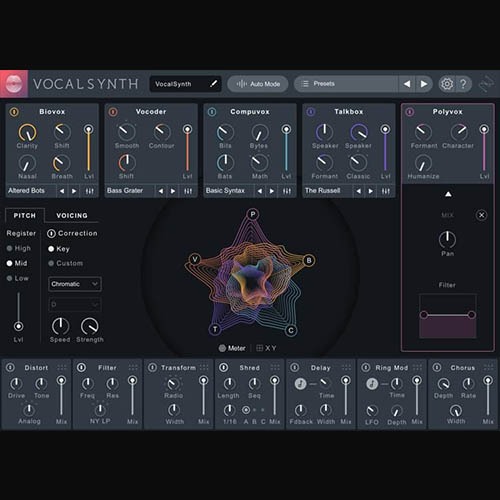Open the Bass Grater preset name
Screen dimensions: 500x500
[125, 191]
